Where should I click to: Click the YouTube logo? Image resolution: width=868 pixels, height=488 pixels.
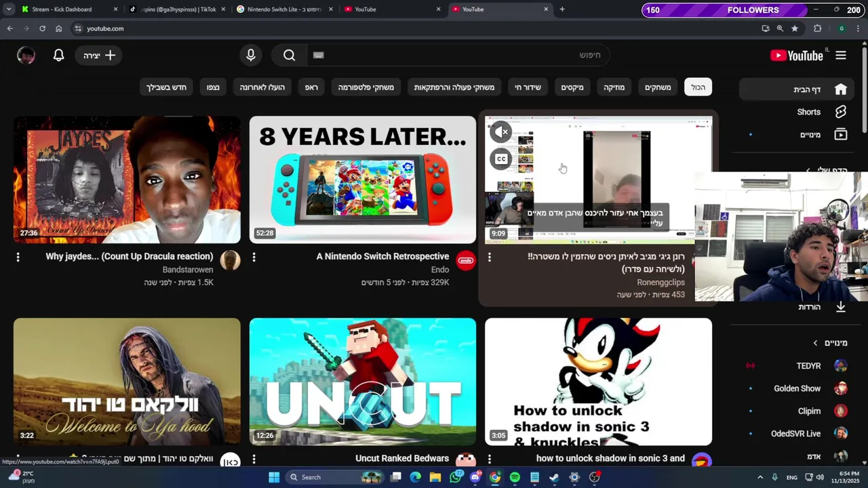click(x=797, y=56)
